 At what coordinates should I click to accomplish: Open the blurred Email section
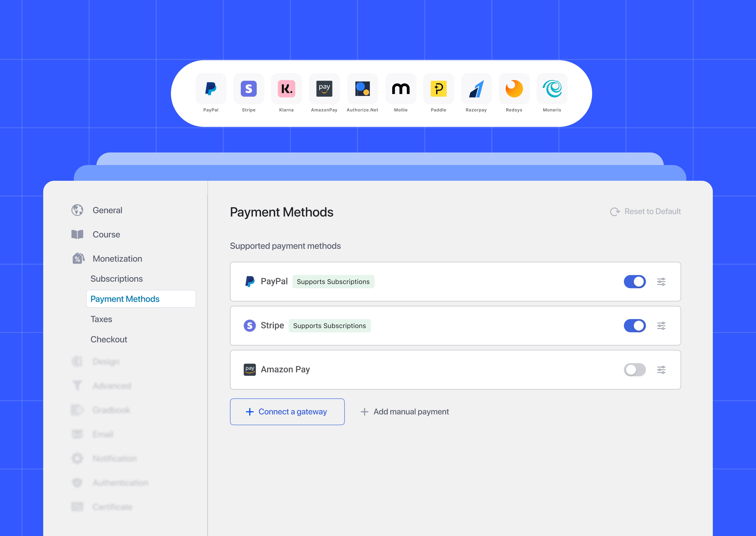[103, 434]
